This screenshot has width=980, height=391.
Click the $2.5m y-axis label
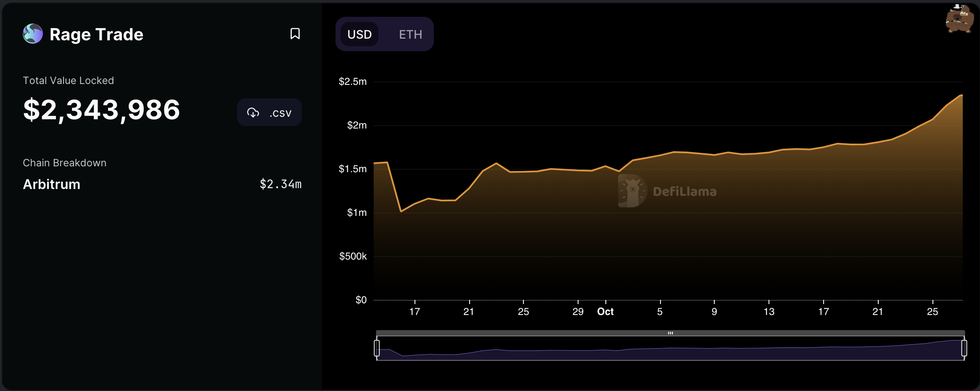tap(353, 81)
